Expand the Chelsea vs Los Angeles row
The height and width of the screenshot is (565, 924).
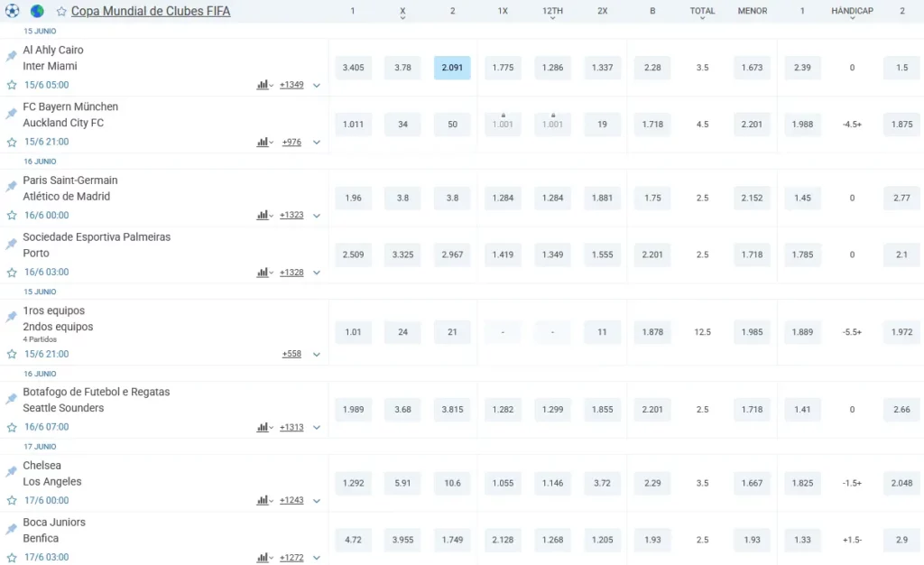coord(317,501)
